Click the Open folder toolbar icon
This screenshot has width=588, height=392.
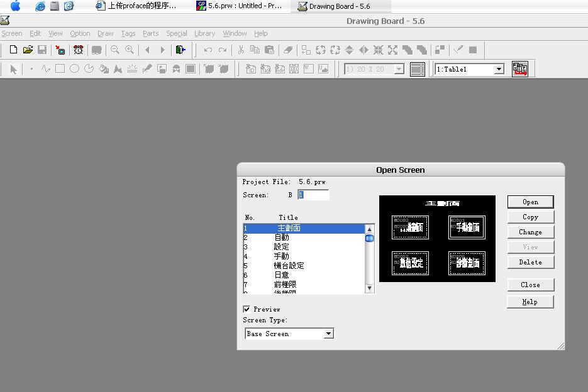click(x=28, y=50)
